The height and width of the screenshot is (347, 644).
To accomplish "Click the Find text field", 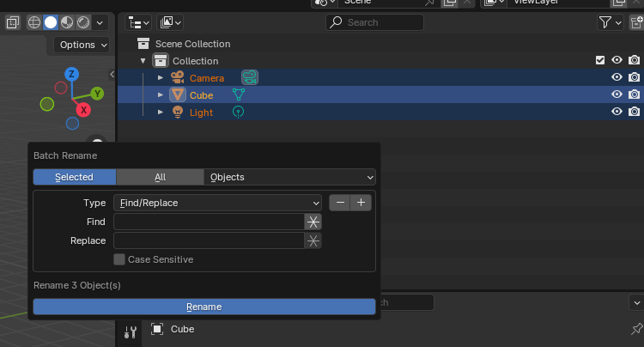I will click(x=209, y=222).
